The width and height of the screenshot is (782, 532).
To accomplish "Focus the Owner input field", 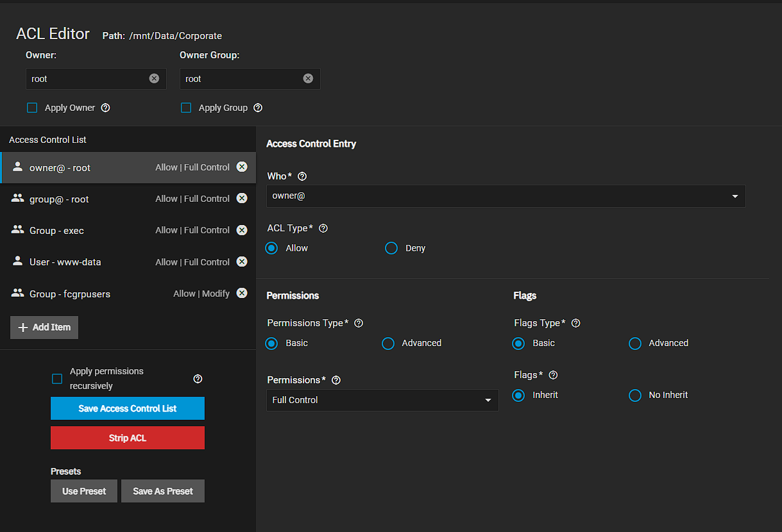I will (x=96, y=79).
